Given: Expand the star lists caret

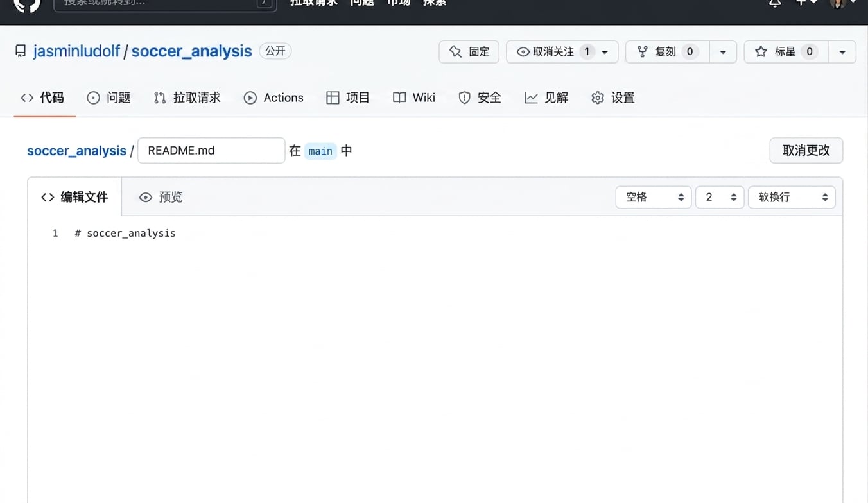Looking at the screenshot, I should [842, 52].
